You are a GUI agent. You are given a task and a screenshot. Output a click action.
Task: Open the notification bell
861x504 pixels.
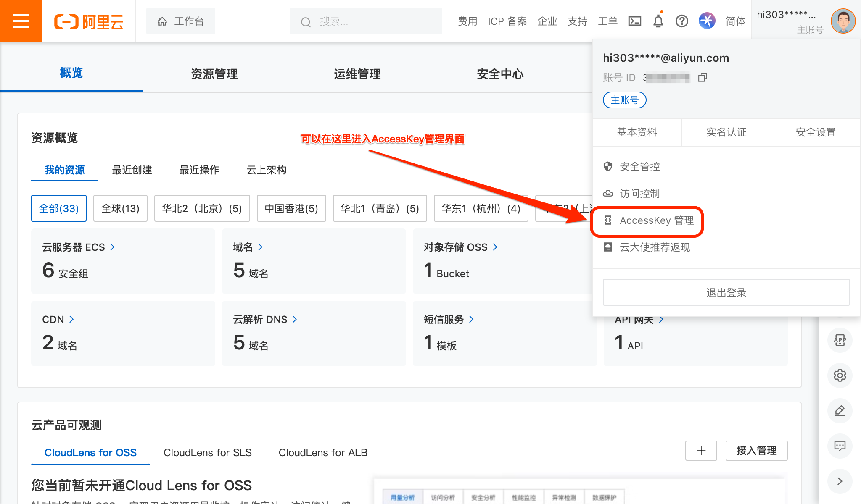coord(658,21)
